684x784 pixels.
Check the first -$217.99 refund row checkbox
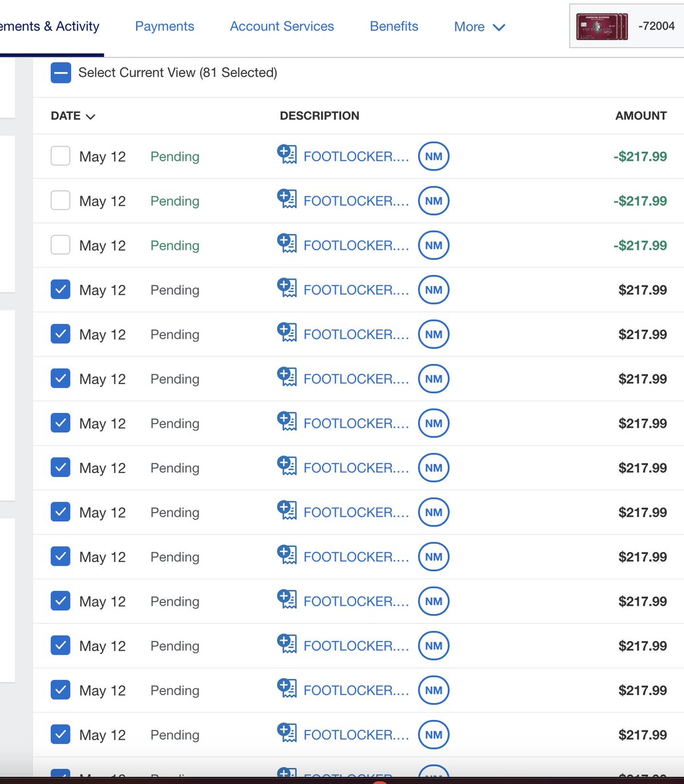point(61,156)
